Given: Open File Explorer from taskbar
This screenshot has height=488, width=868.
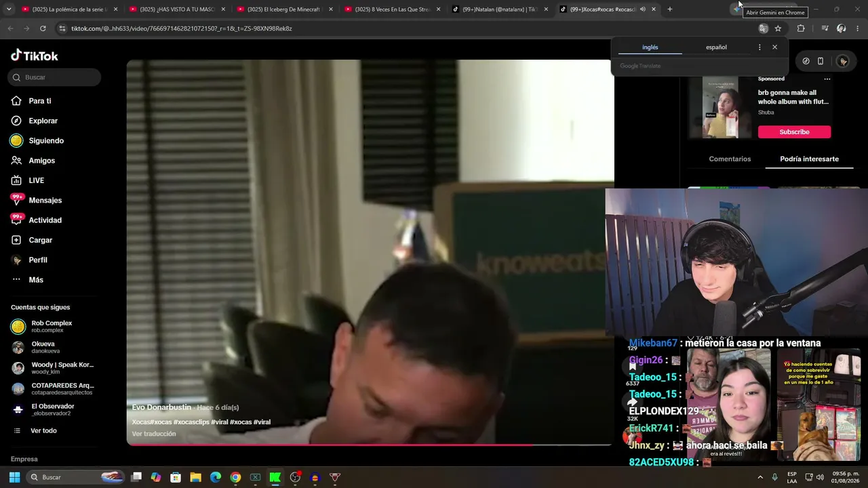Looking at the screenshot, I should 195,477.
